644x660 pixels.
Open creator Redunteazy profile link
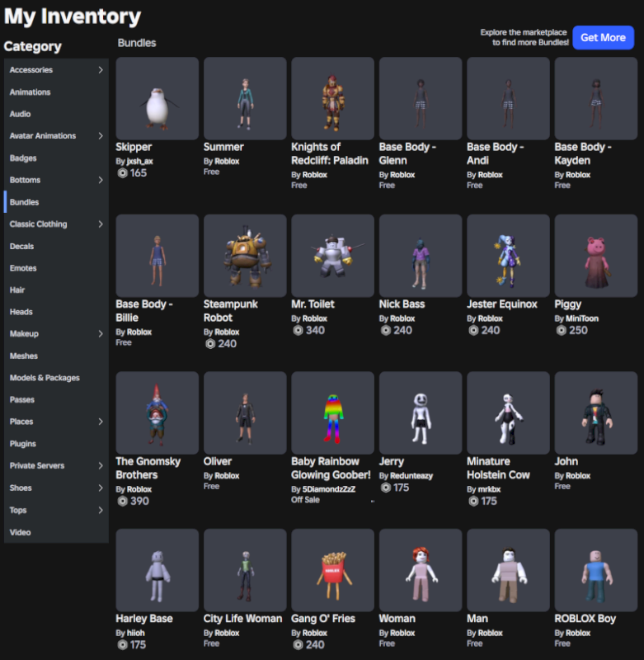point(411,476)
